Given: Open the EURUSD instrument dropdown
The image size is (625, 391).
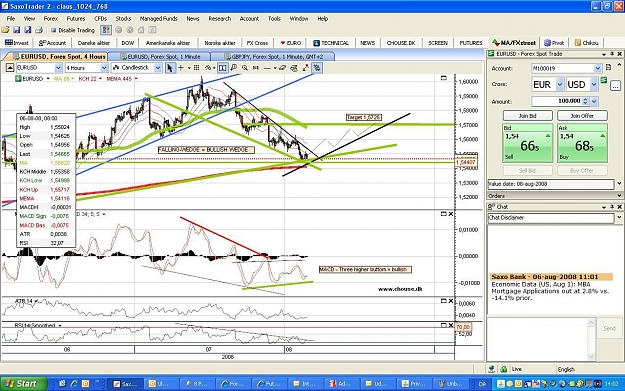Looking at the screenshot, I should 58,68.
